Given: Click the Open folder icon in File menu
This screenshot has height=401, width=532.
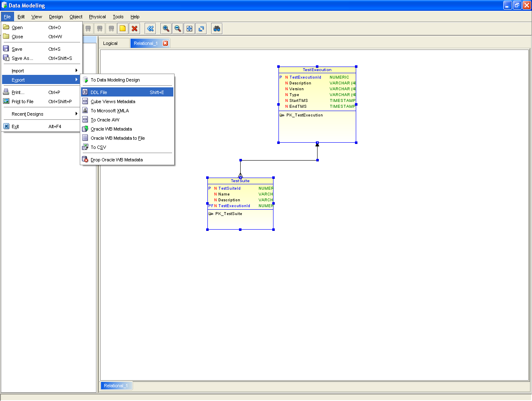Looking at the screenshot, I should tap(6, 27).
